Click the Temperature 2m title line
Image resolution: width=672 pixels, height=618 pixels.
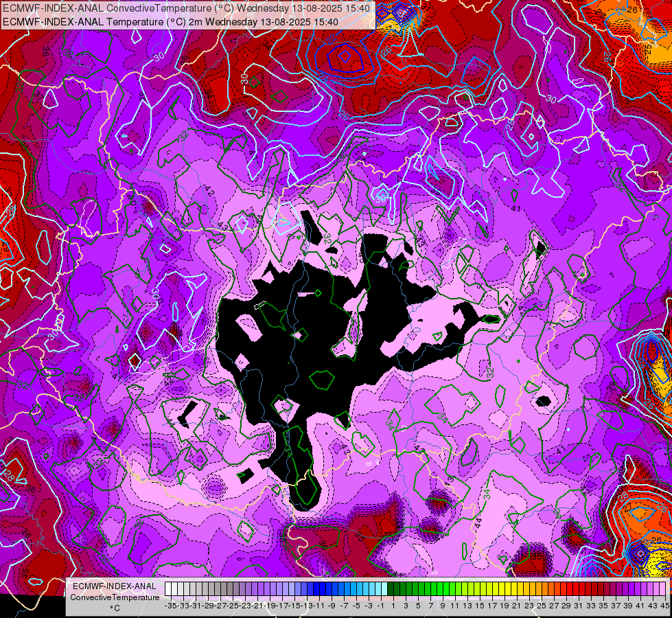pos(170,22)
